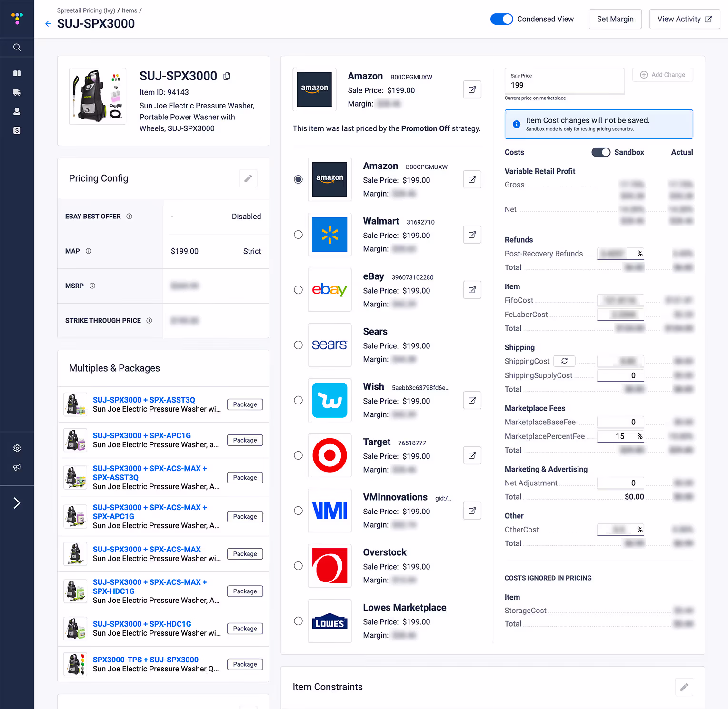
Task: Click the Walmart logo thumbnail
Action: (x=329, y=235)
